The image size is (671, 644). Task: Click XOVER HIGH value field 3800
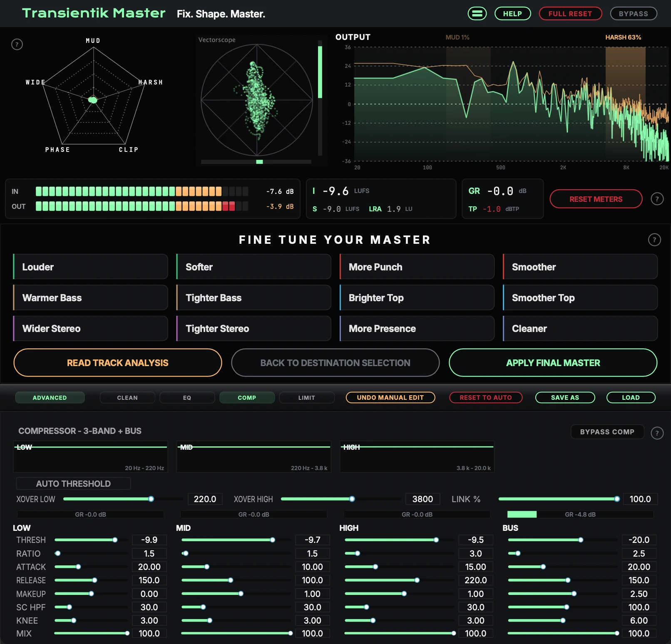tap(422, 499)
